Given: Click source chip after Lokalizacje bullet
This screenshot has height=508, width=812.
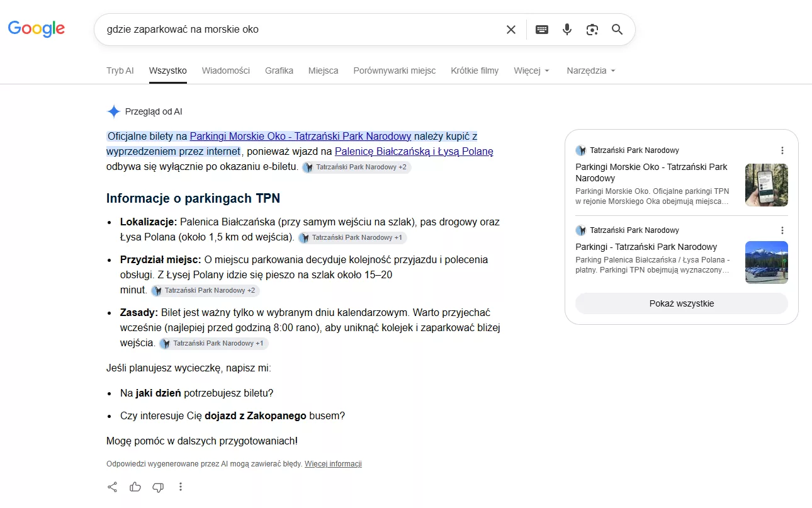Looking at the screenshot, I should (352, 238).
